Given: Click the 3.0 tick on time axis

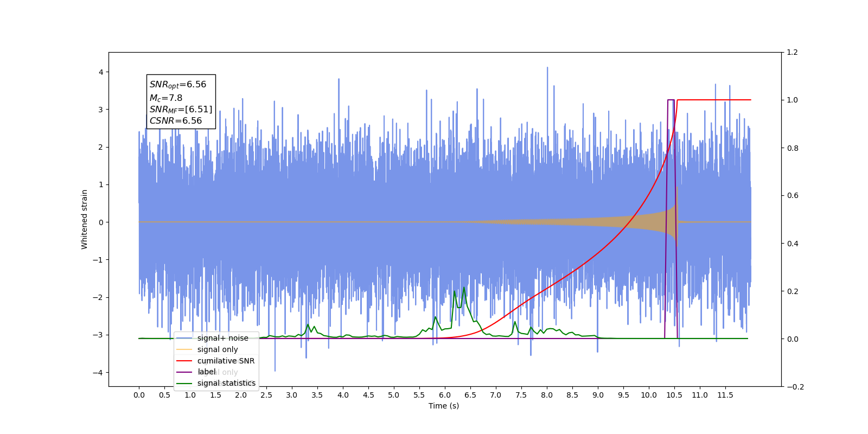Looking at the screenshot, I should (x=292, y=395).
